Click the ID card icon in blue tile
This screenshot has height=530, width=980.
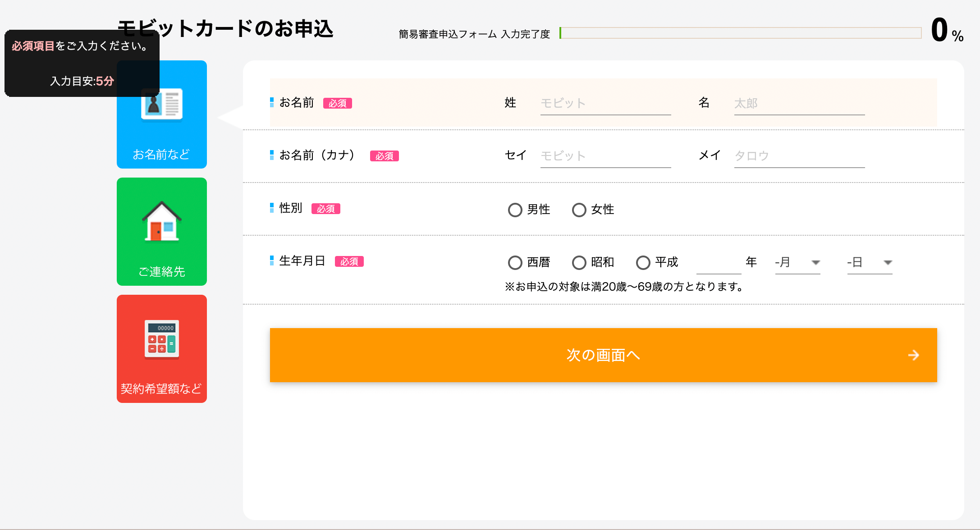(161, 105)
